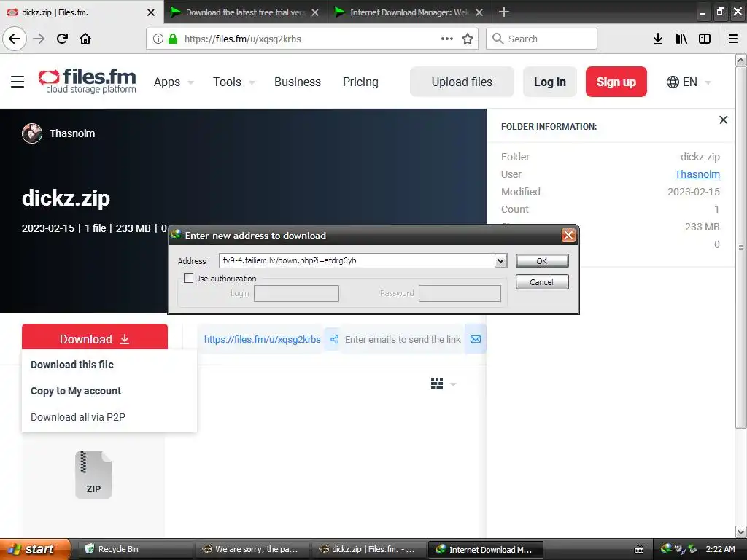Viewport: 747px width, 560px height.
Task: Show site information for files.fm
Action: coord(158,39)
